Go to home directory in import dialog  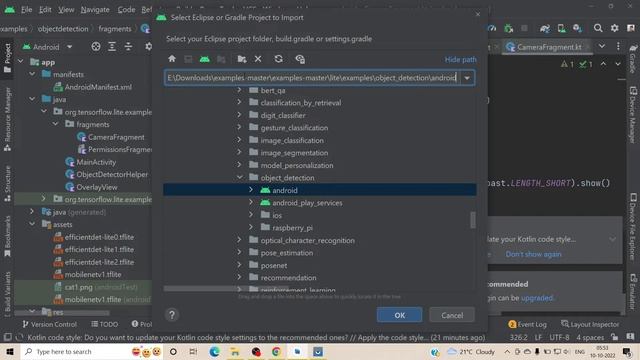(172, 59)
